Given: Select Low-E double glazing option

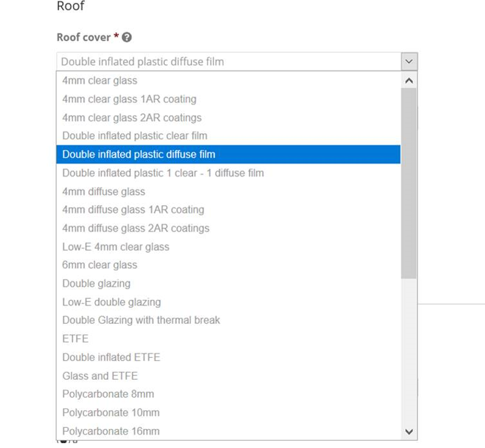Looking at the screenshot, I should click(228, 302).
